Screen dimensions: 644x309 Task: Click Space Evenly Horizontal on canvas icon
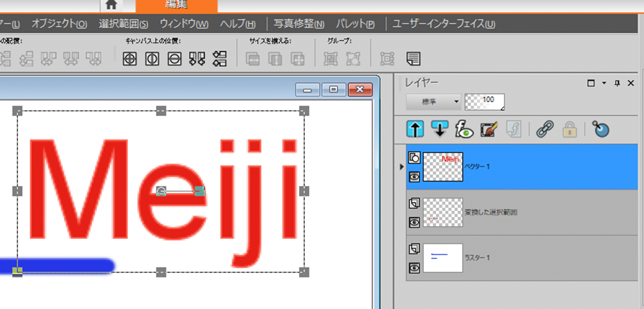pos(197,59)
